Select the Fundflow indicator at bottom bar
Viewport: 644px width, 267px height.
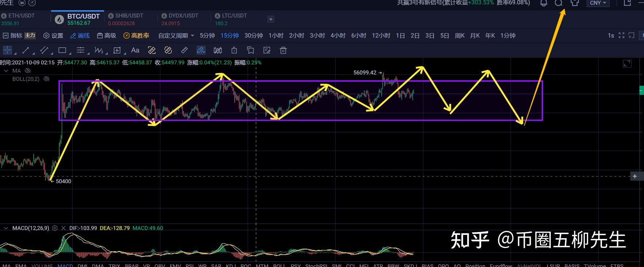coord(501,265)
